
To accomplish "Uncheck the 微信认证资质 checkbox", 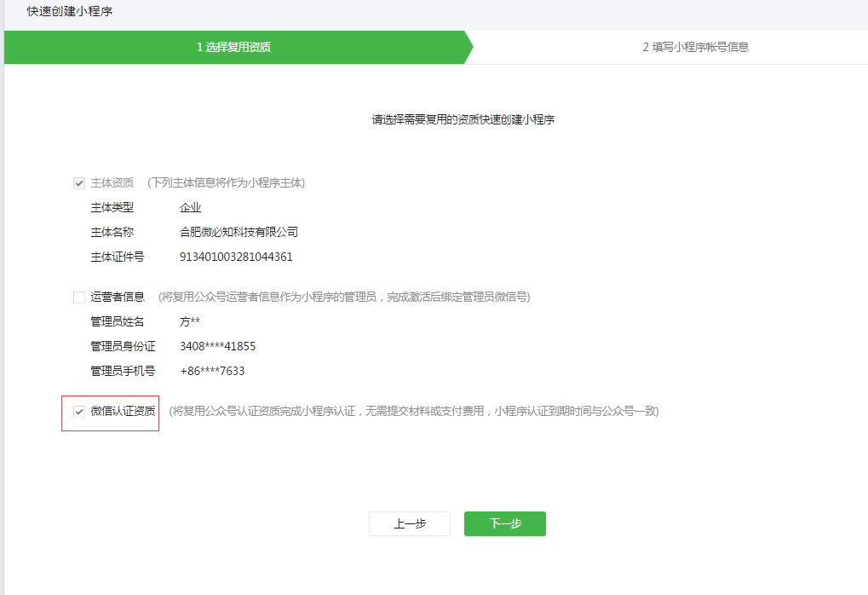I will pos(79,412).
